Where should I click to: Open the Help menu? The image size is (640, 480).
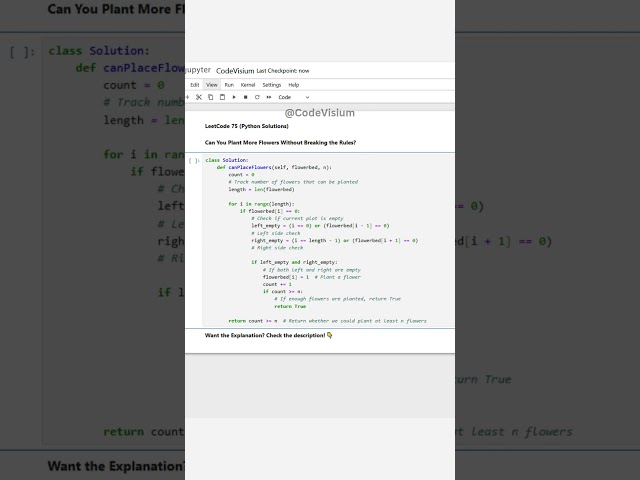[293, 85]
